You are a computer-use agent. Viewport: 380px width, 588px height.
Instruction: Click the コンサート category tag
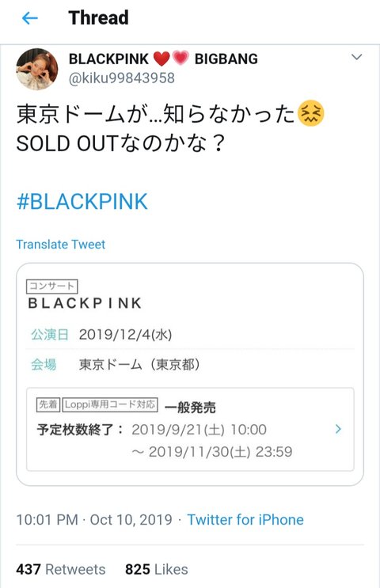pos(51,286)
